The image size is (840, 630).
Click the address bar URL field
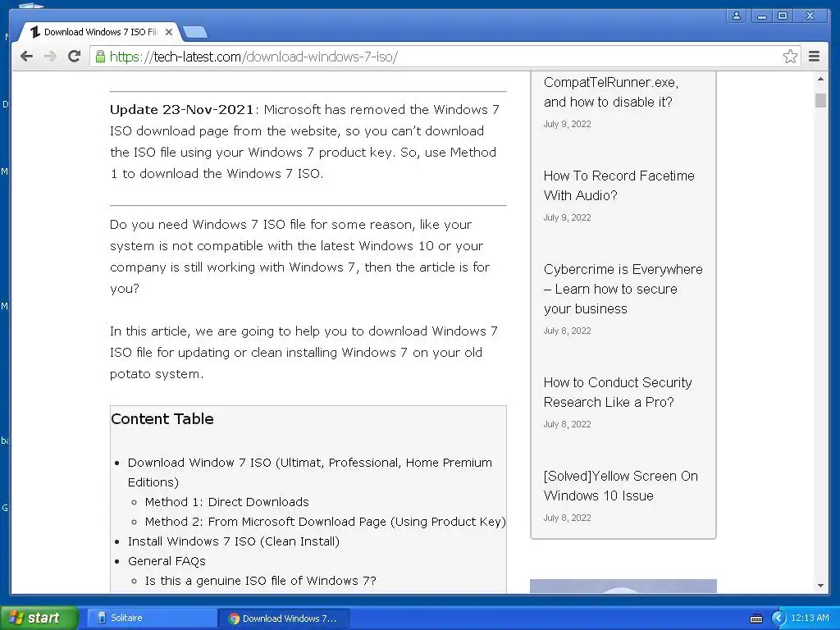[445, 57]
